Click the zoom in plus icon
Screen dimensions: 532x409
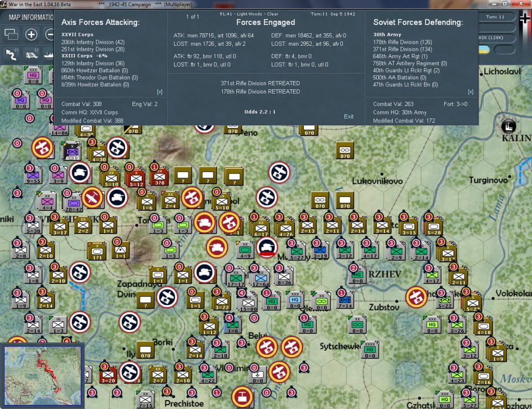[x=31, y=34]
